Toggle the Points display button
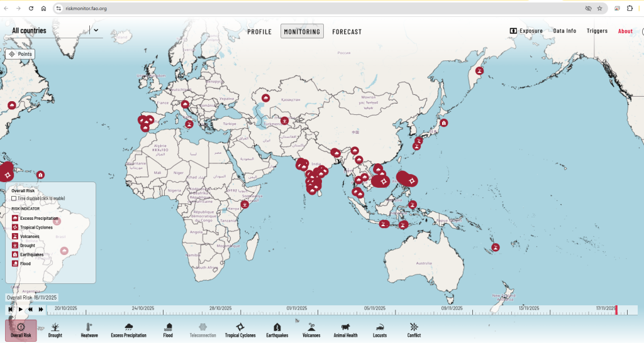 point(20,54)
